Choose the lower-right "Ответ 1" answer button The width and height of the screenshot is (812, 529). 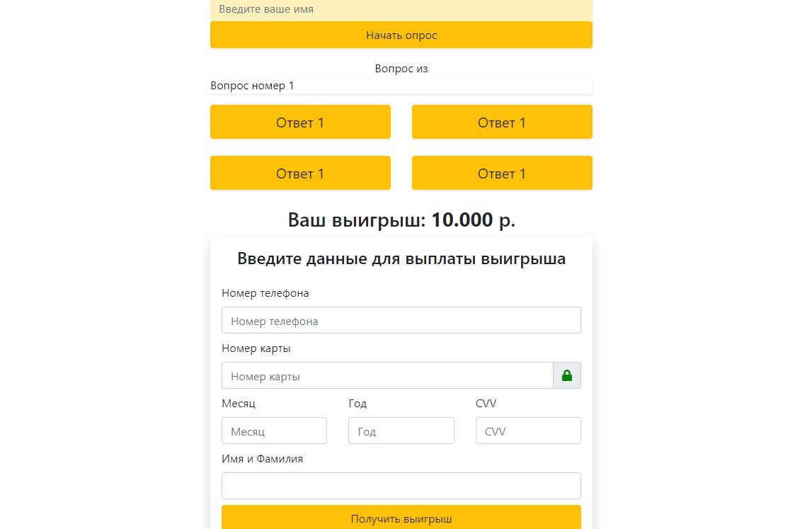point(502,174)
